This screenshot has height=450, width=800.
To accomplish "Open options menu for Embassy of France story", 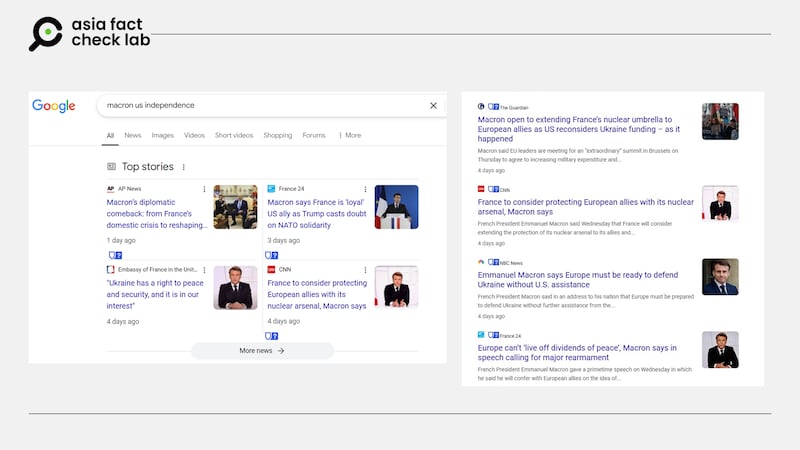I will coord(205,270).
